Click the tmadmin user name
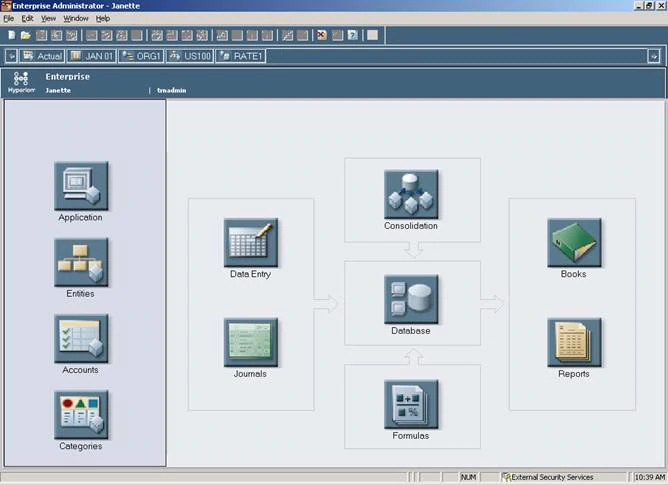Viewport: 668px width, 485px height. pyautogui.click(x=172, y=90)
